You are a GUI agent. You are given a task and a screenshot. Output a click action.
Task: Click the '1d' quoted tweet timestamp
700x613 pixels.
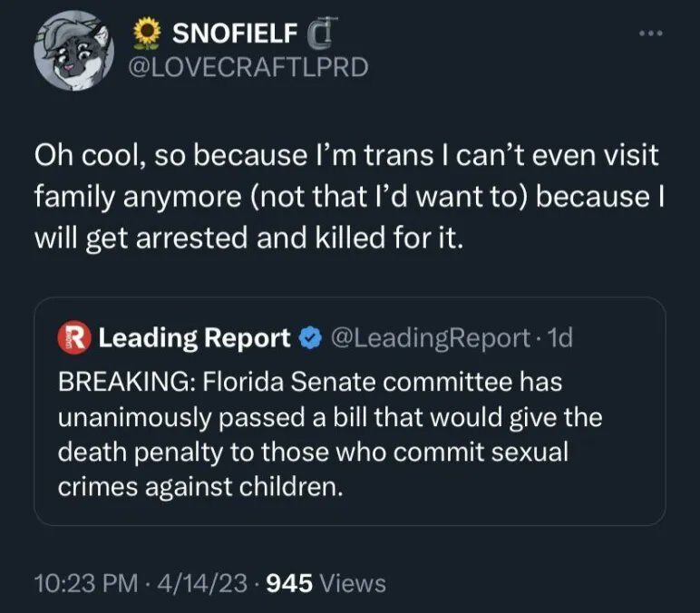pyautogui.click(x=561, y=338)
